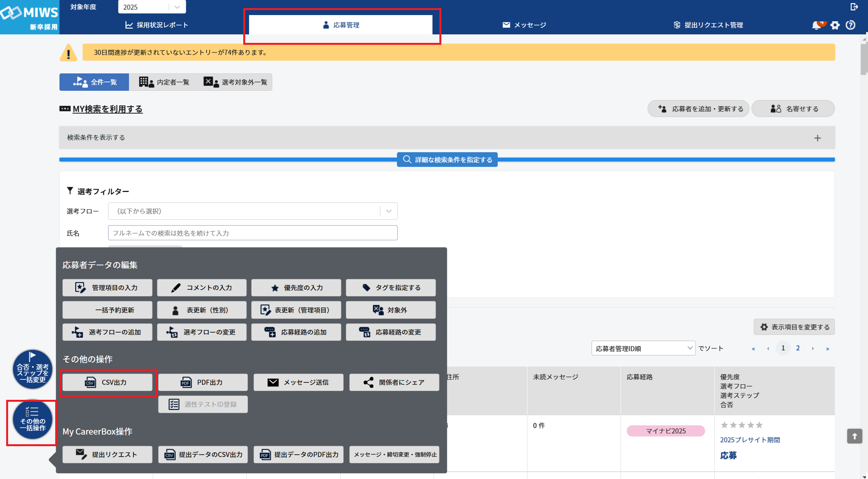Click the logout icon at top right
This screenshot has width=868, height=479.
pos(854,7)
